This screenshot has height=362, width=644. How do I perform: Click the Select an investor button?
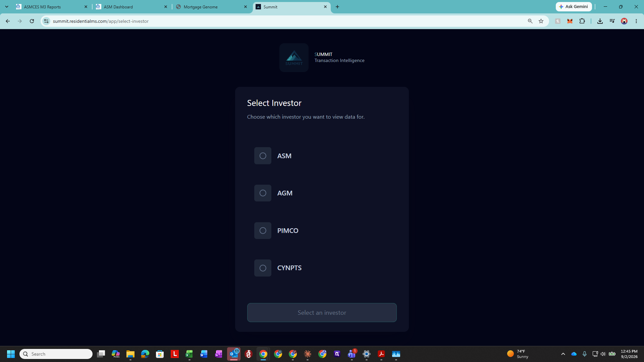[x=322, y=313]
